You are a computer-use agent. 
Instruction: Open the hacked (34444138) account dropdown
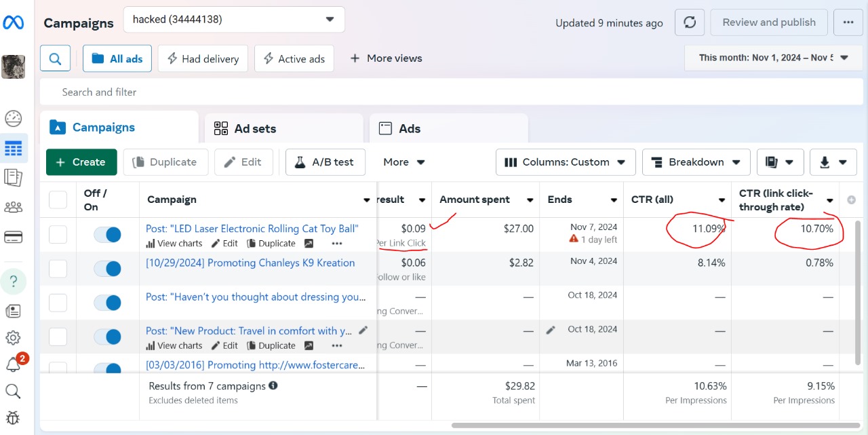[x=234, y=20]
